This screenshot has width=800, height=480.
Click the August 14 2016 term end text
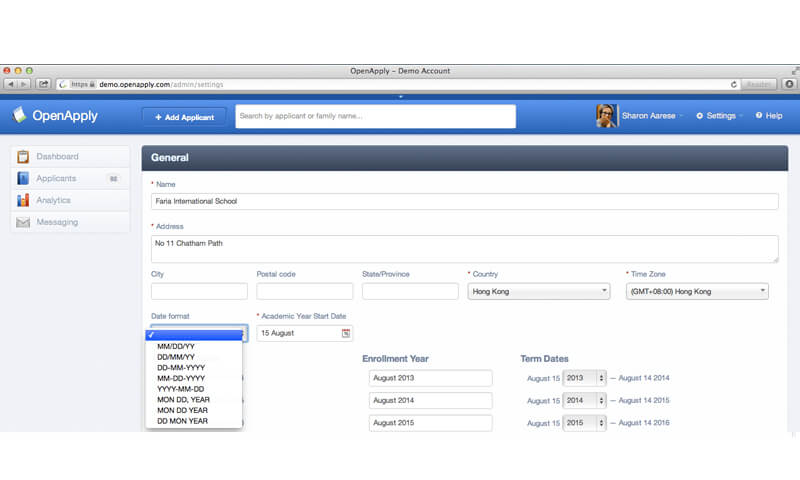(x=644, y=423)
